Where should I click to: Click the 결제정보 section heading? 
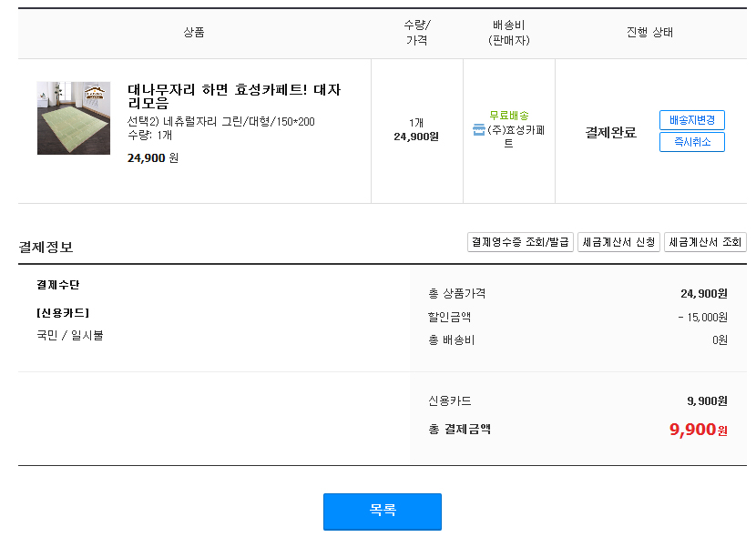click(46, 247)
